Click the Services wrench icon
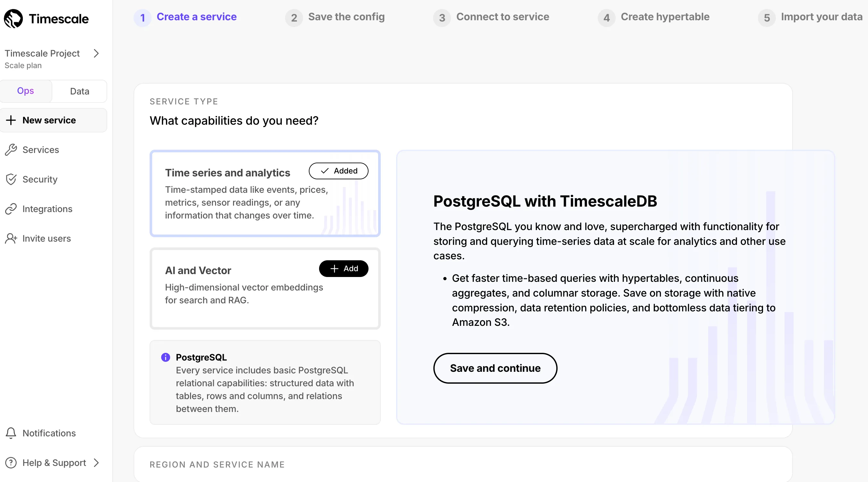Viewport: 868px width, 482px height. pos(11,150)
